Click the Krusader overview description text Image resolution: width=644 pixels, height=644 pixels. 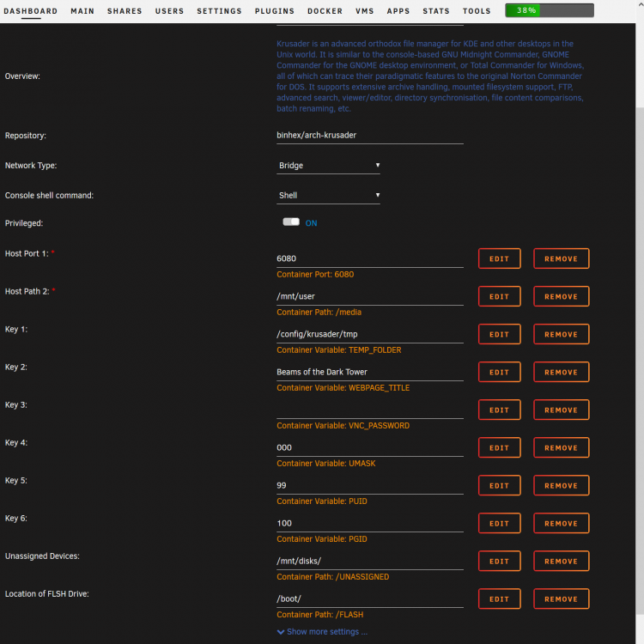tap(430, 76)
